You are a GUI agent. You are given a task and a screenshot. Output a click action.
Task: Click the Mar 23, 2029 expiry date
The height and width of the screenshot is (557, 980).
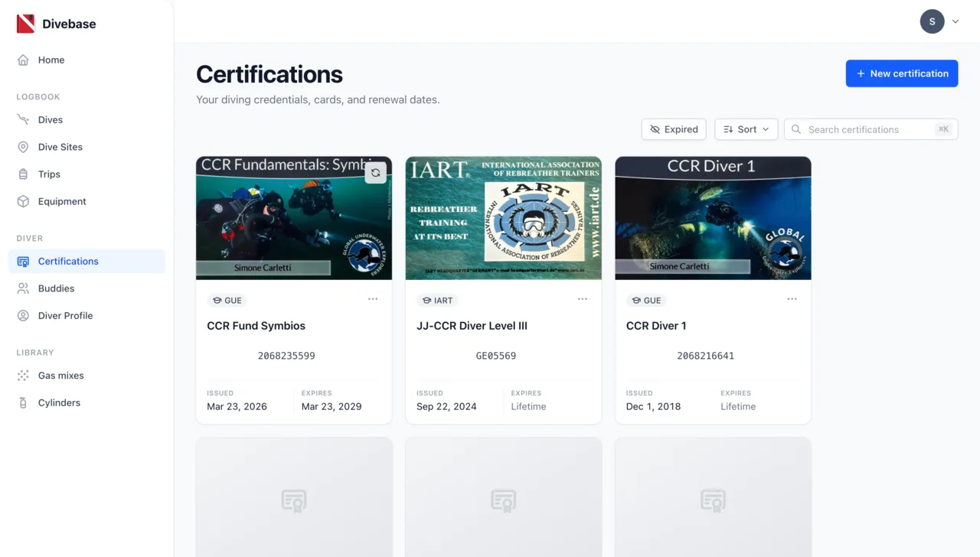pos(332,406)
